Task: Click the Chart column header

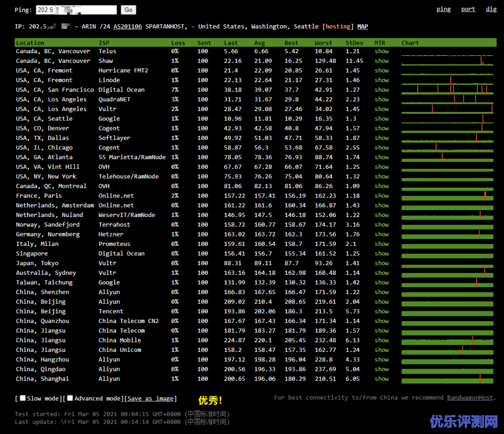Action: pyautogui.click(x=410, y=43)
